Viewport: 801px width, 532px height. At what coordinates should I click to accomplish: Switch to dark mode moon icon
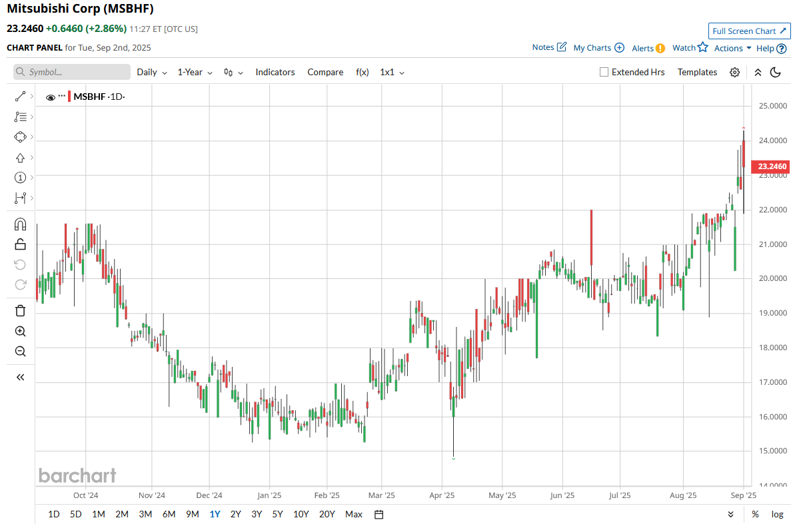[x=775, y=72]
